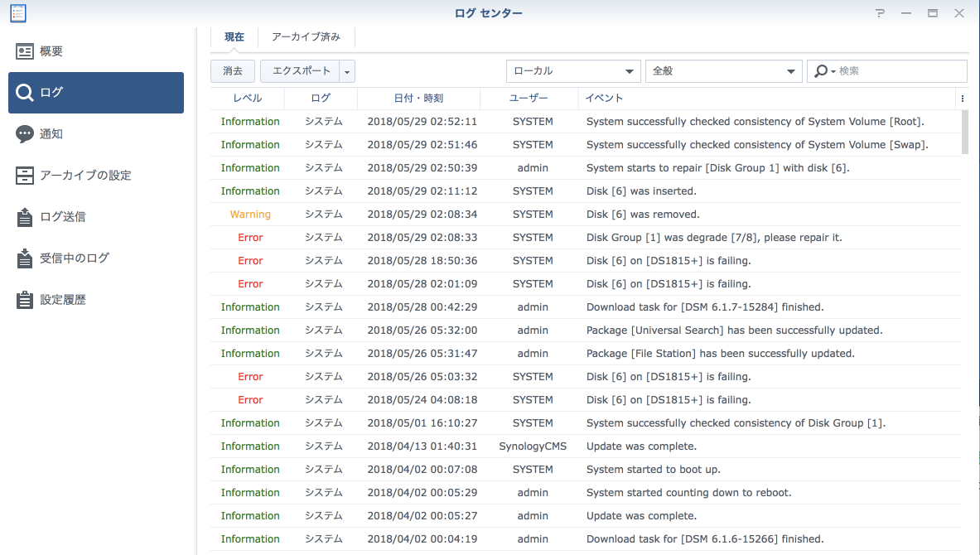Open the 概要 overview icon in sidebar
This screenshot has height=555, width=980.
(x=26, y=51)
